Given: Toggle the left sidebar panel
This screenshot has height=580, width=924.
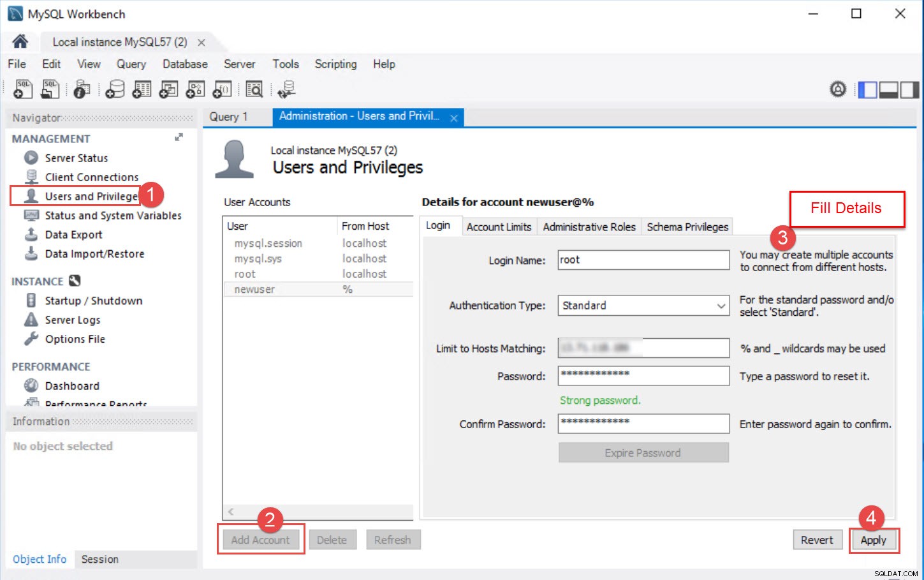Looking at the screenshot, I should coord(867,90).
